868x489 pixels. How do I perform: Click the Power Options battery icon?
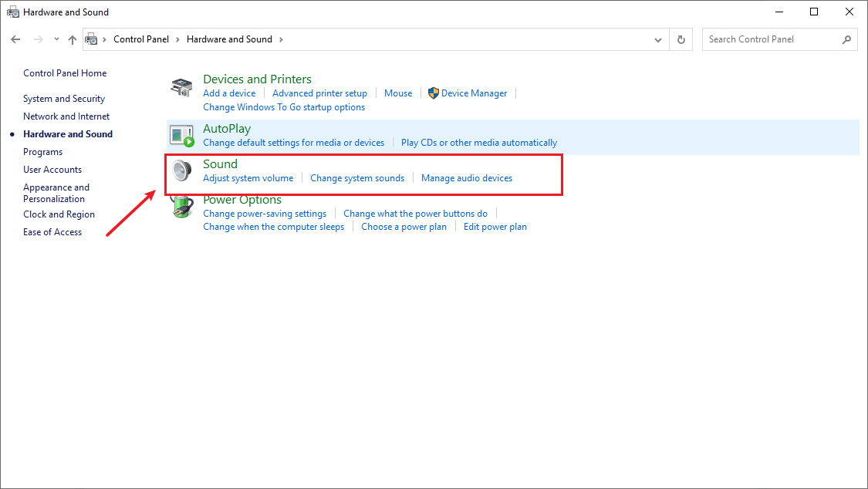coord(181,207)
